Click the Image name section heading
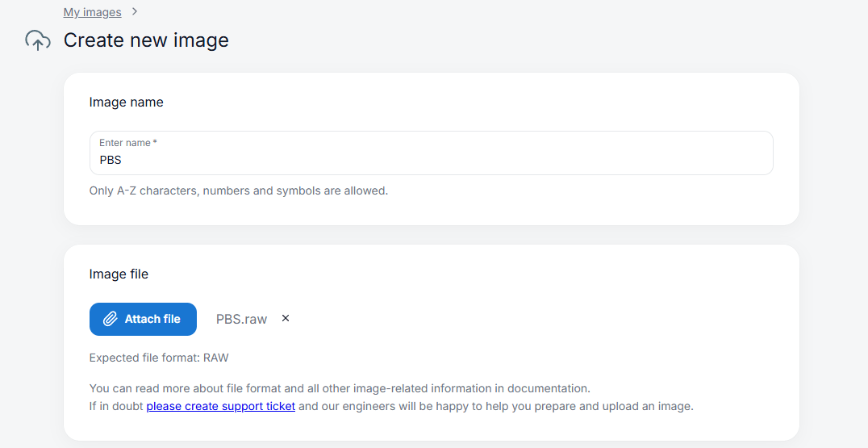The width and height of the screenshot is (868, 448). pyautogui.click(x=126, y=103)
